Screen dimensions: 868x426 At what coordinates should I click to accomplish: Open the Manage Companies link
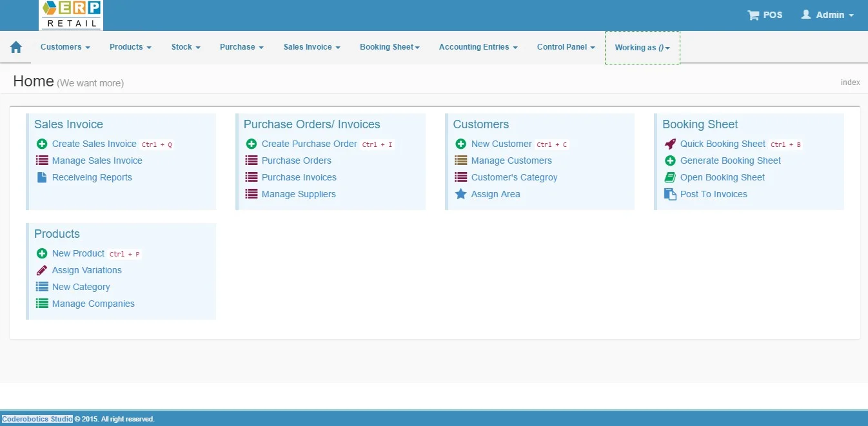(x=94, y=304)
